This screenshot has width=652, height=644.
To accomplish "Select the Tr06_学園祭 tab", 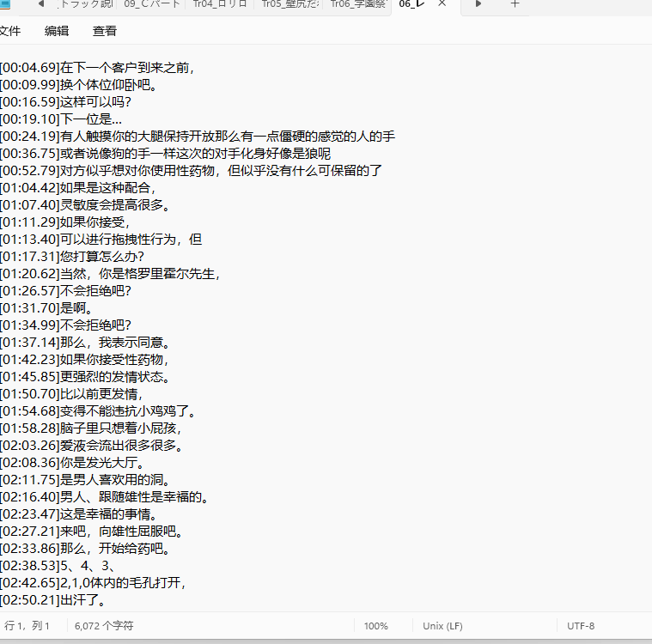I will (x=356, y=4).
